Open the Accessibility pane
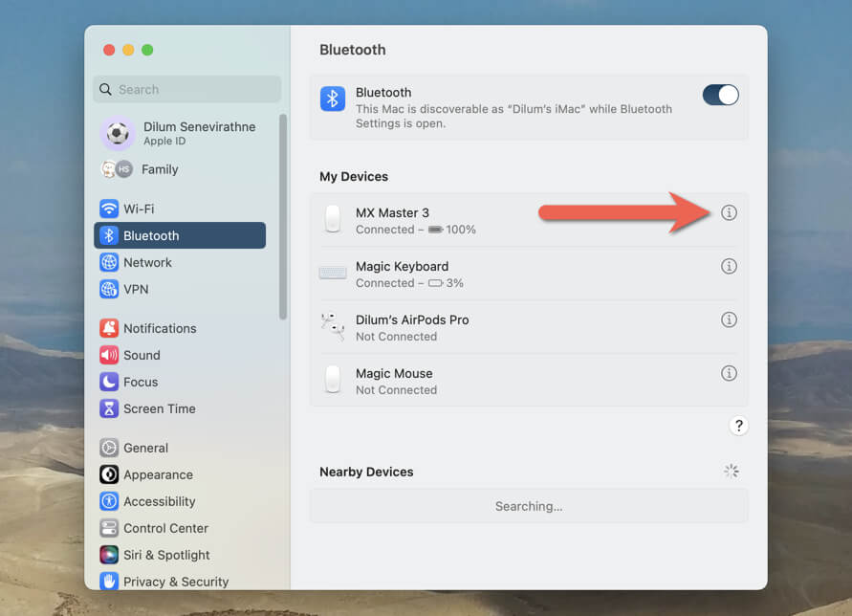Image resolution: width=852 pixels, height=616 pixels. coord(180,501)
